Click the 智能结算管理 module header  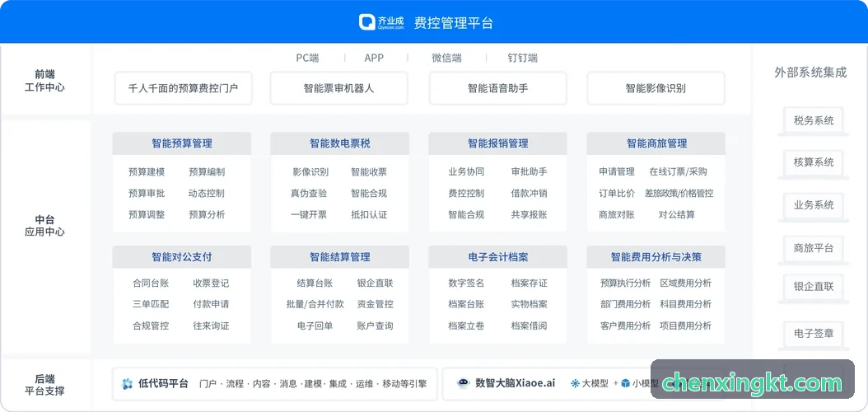coord(340,257)
